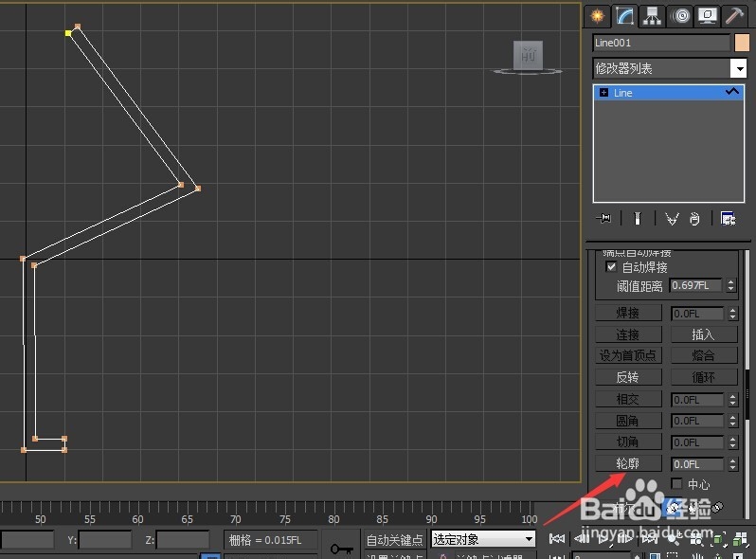The image size is (756, 559).
Task: Adjust the 轮廓 spinner arrows
Action: [x=733, y=464]
